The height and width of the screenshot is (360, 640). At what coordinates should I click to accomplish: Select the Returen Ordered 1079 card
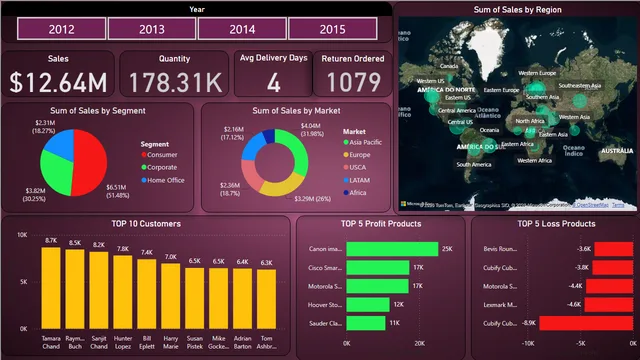[353, 74]
